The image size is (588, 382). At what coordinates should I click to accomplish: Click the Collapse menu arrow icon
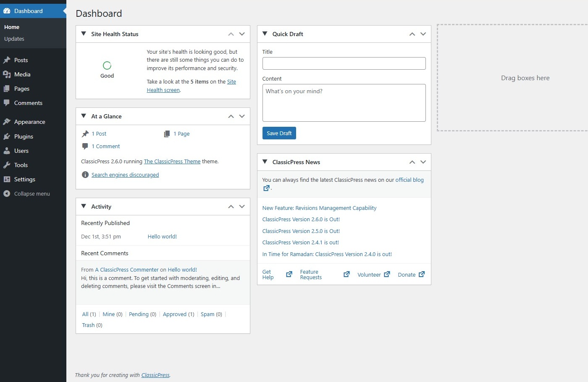click(7, 194)
